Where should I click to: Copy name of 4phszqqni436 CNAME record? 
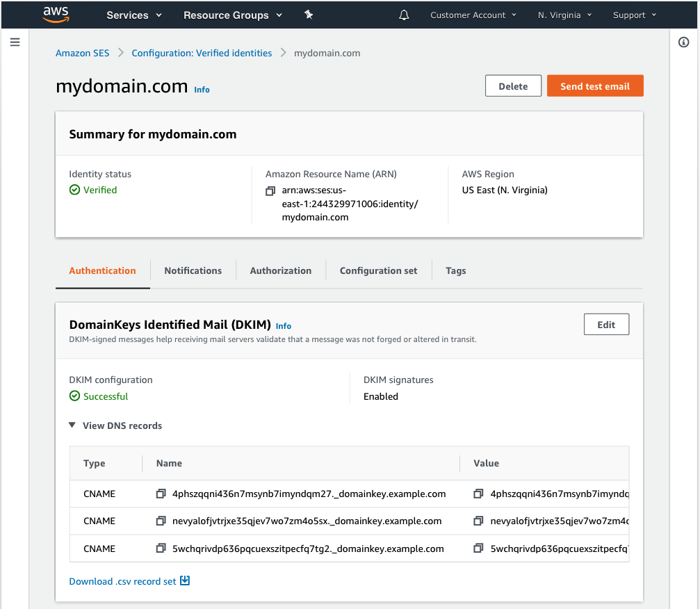[161, 494]
